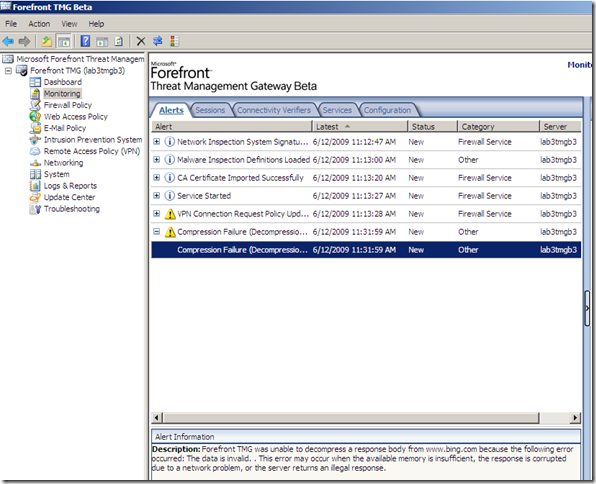Switch to the Configuration tab
596x484 pixels.
click(387, 110)
